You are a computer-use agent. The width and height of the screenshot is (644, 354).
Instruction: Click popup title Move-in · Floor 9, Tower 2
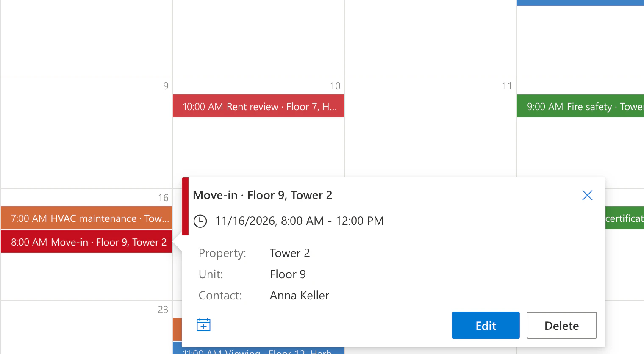pyautogui.click(x=262, y=195)
